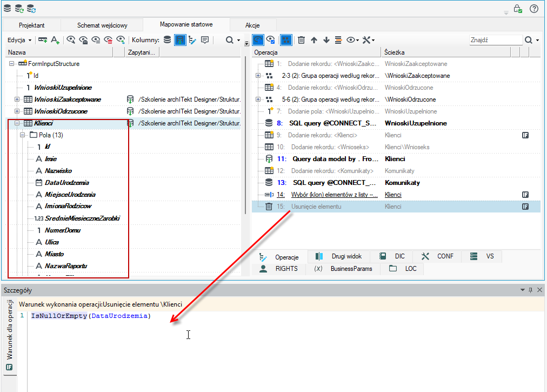Open the Drugi widok tab
Screen dimensions: 547x392
click(x=338, y=256)
